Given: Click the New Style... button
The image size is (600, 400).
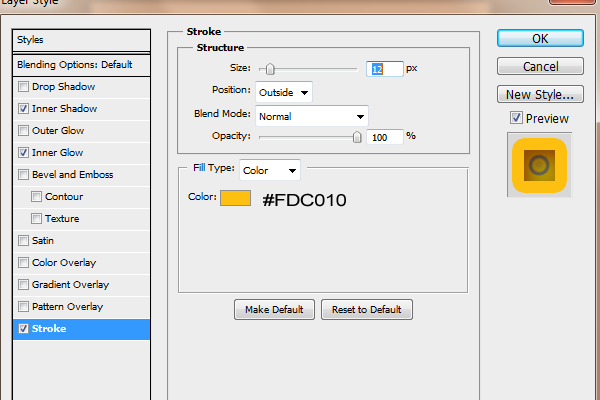Looking at the screenshot, I should (x=540, y=95).
